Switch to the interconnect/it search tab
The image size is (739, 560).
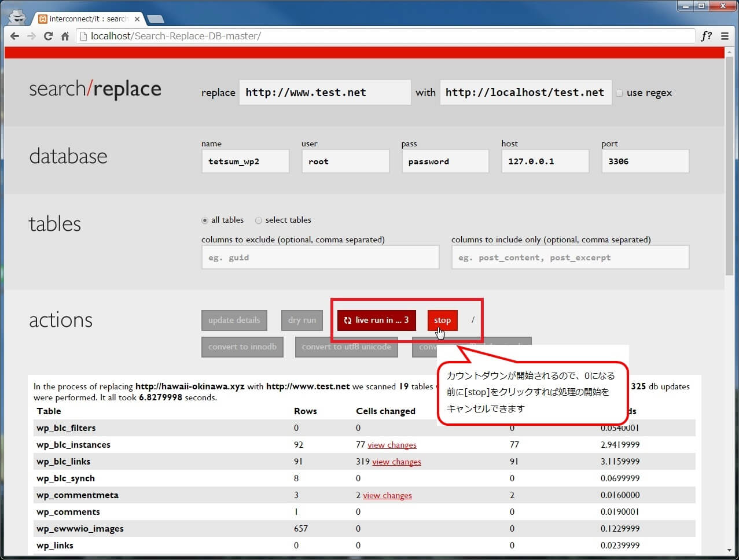[x=87, y=19]
